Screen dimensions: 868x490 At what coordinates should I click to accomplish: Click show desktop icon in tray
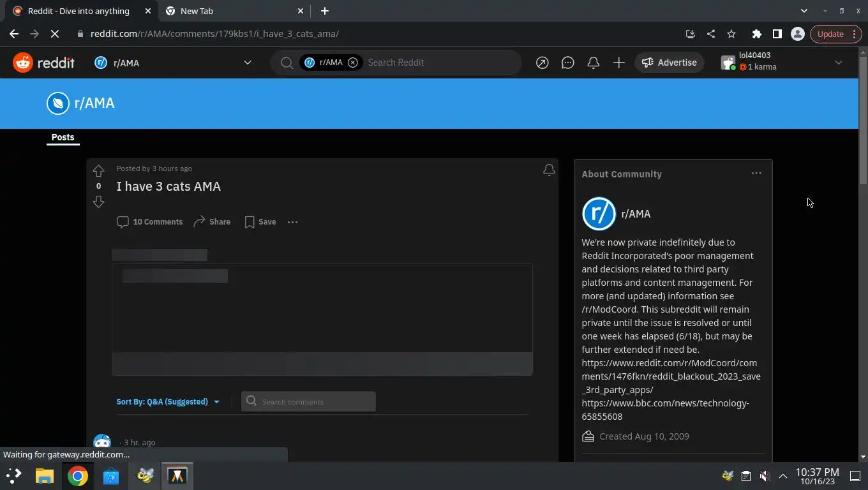[855, 475]
